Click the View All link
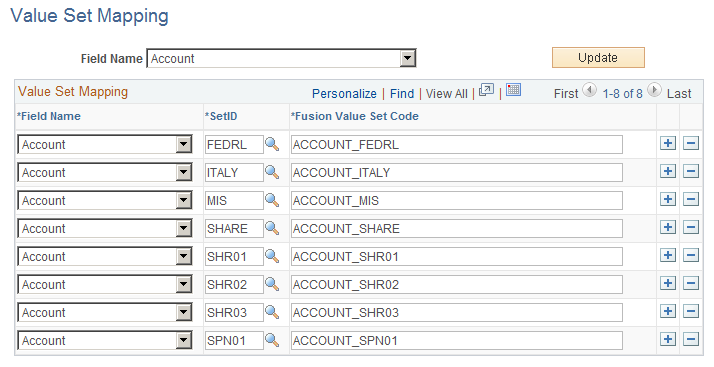 coord(446,94)
